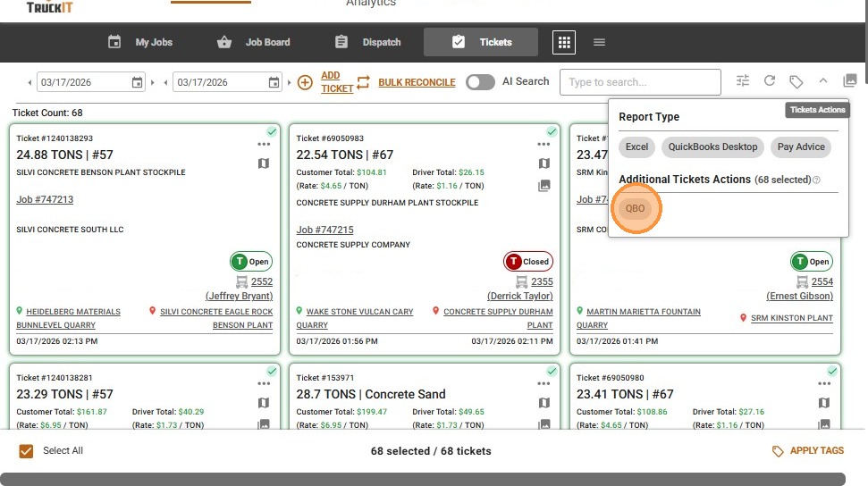Open more options on ticket #1240138281
Screen dimensions: 868x486
(264, 383)
